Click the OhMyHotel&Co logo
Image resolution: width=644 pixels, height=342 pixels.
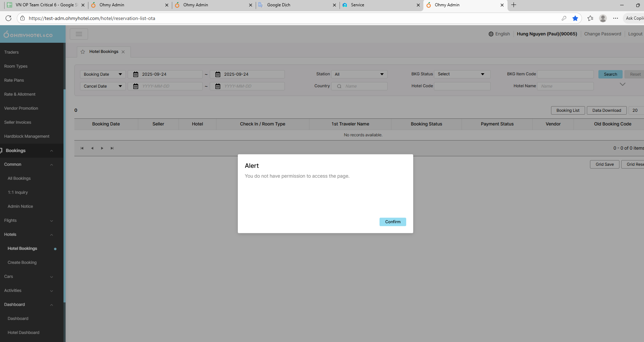coord(28,34)
